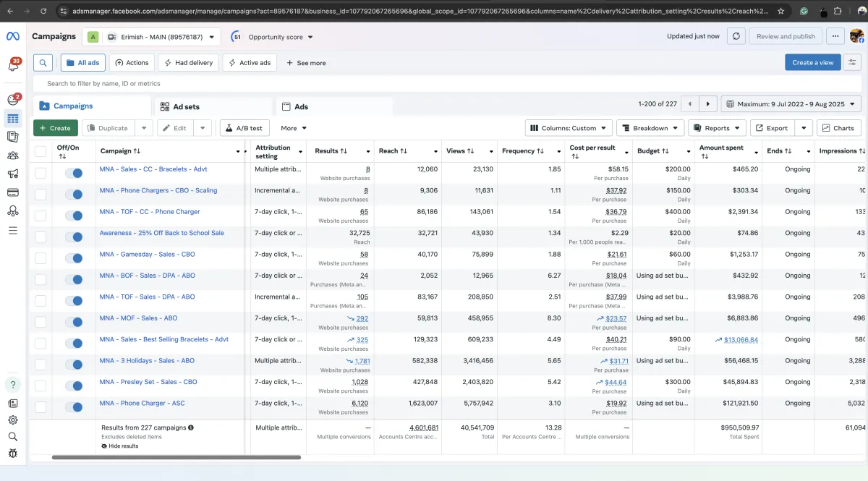
Task: Click the refresh data icon
Action: coord(736,36)
